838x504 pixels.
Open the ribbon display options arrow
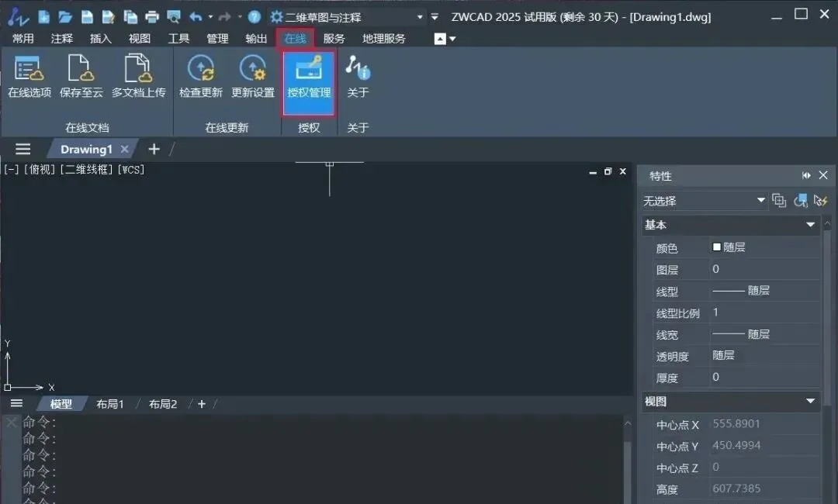[x=453, y=39]
